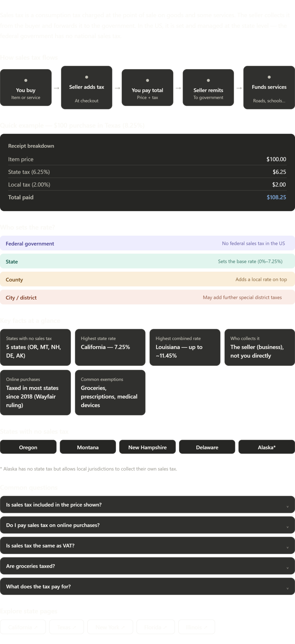Click the 'Highest combined rate' Louisiana card
The height and width of the screenshot is (644, 295).
(185, 347)
